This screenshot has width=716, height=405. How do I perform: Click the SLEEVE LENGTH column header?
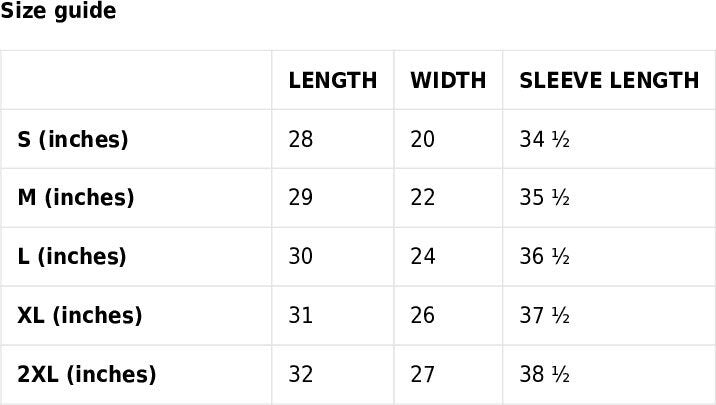(x=609, y=81)
